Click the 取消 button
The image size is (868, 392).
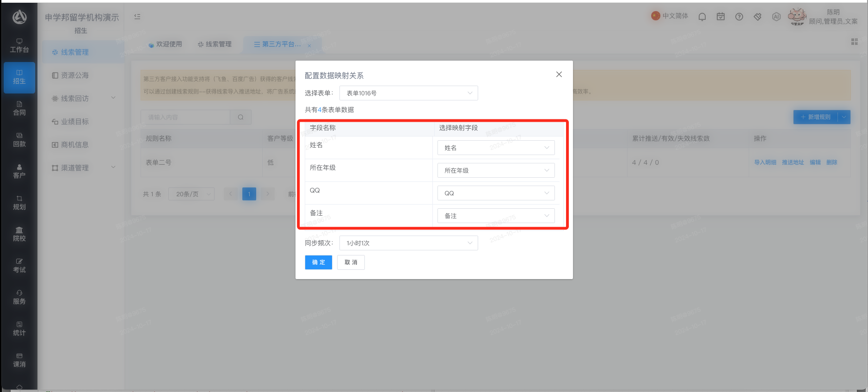click(x=351, y=262)
